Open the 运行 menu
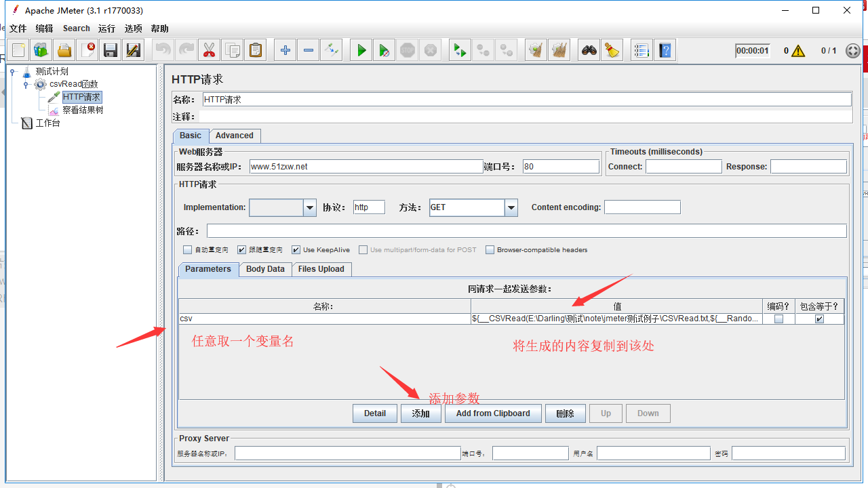Screen dimensions: 868x488 (106, 28)
